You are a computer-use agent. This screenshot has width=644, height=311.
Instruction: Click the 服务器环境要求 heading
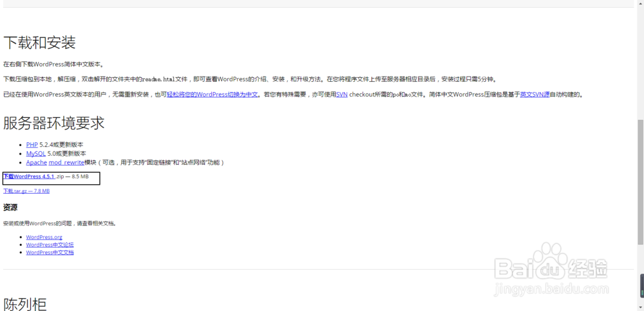pyautogui.click(x=54, y=123)
